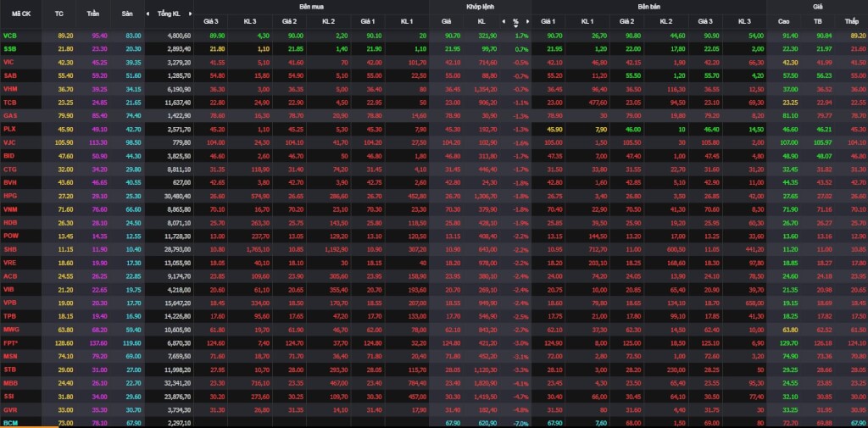The image size is (868, 428).
Task: Click ticker MSN in the list
Action: 9,357
